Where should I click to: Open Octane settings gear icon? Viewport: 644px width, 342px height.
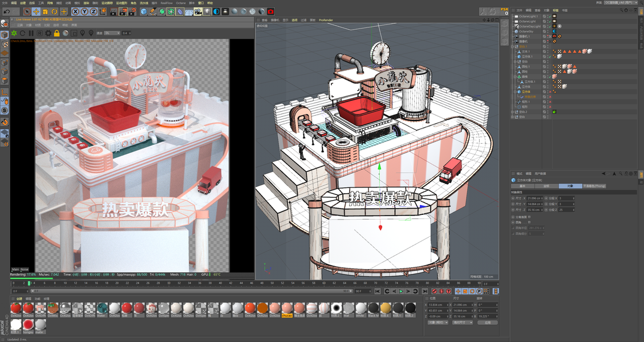coord(48,33)
